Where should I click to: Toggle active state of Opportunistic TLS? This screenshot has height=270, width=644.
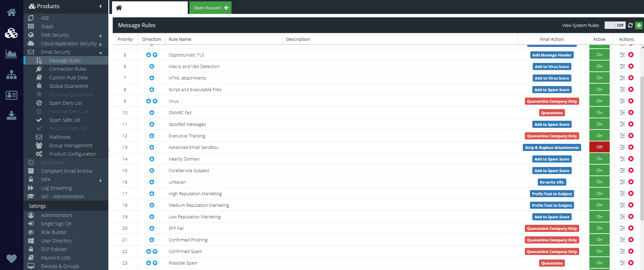point(600,55)
